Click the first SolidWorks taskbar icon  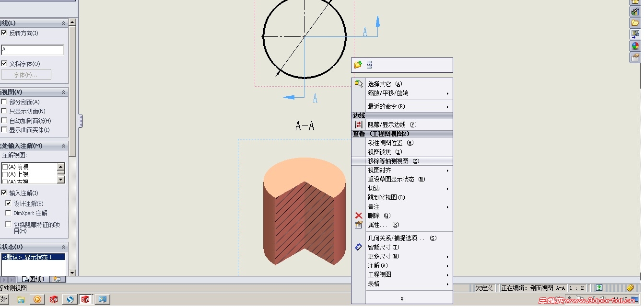point(54,299)
